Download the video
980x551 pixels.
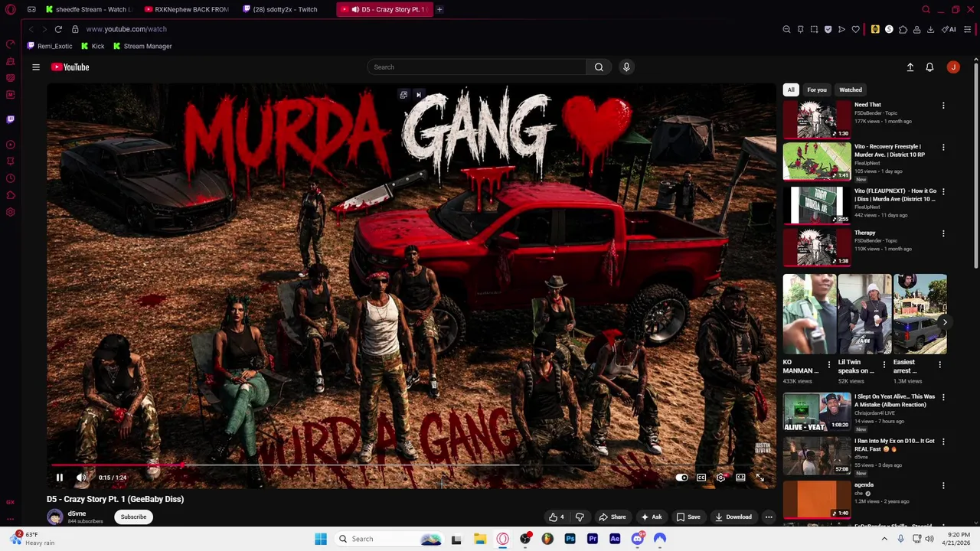pos(733,517)
